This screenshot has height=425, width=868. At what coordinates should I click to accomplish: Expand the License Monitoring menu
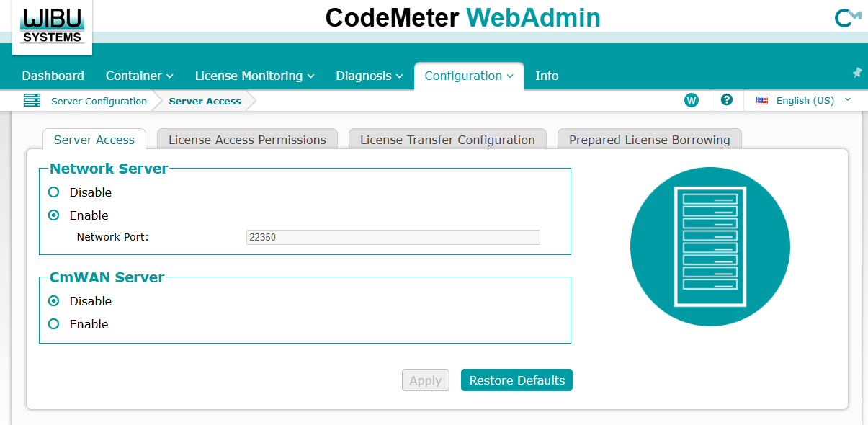pyautogui.click(x=255, y=76)
